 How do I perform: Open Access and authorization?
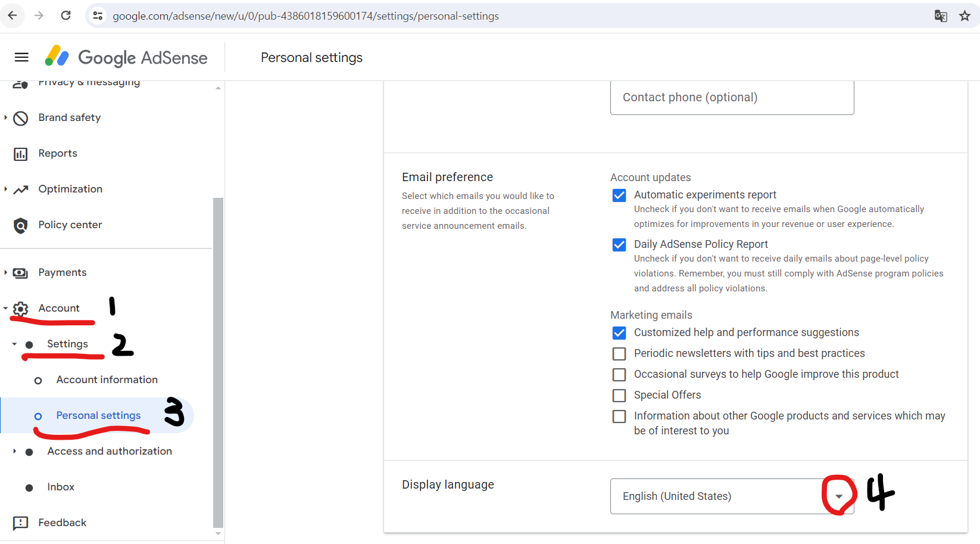110,451
